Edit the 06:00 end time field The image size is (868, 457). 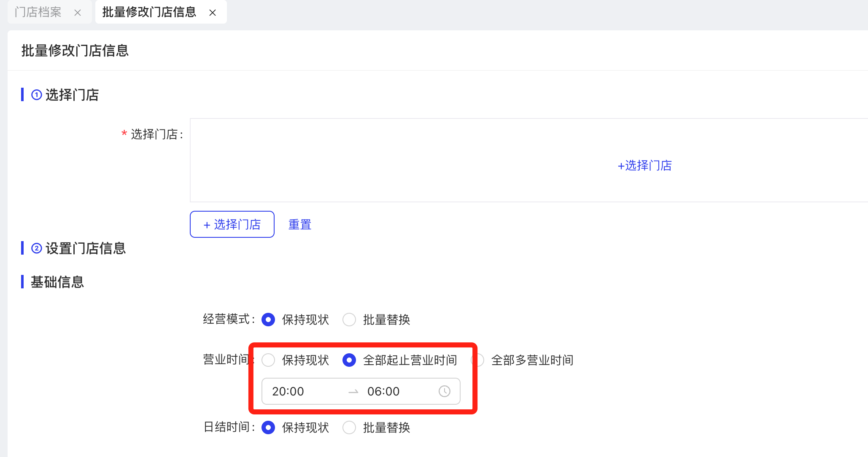click(383, 391)
